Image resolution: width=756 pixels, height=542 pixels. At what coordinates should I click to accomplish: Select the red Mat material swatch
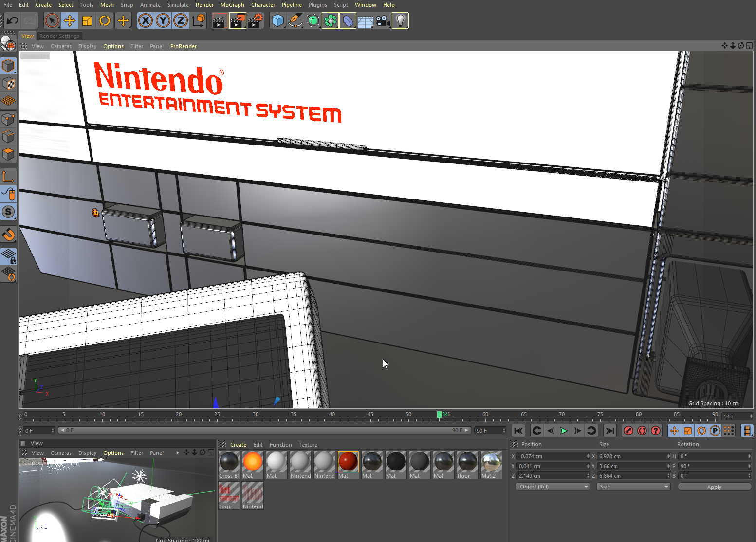348,465
